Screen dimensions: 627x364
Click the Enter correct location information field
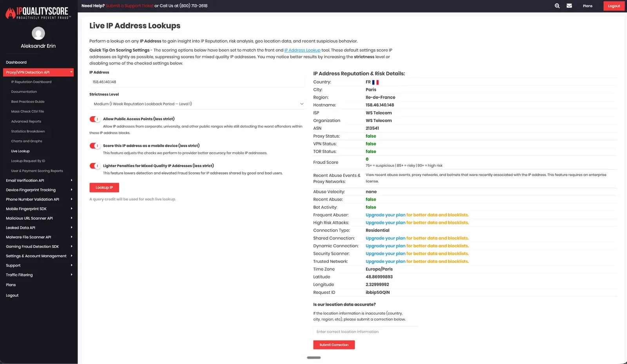click(366, 332)
